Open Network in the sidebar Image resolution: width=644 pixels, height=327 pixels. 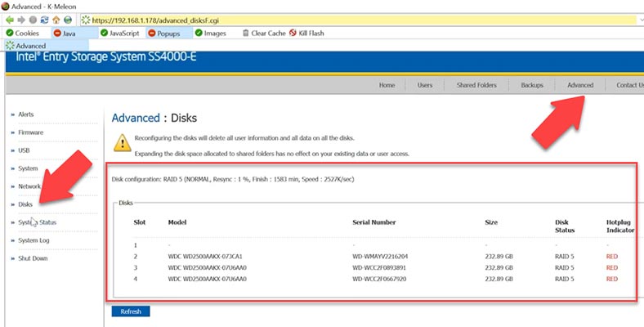(29, 186)
